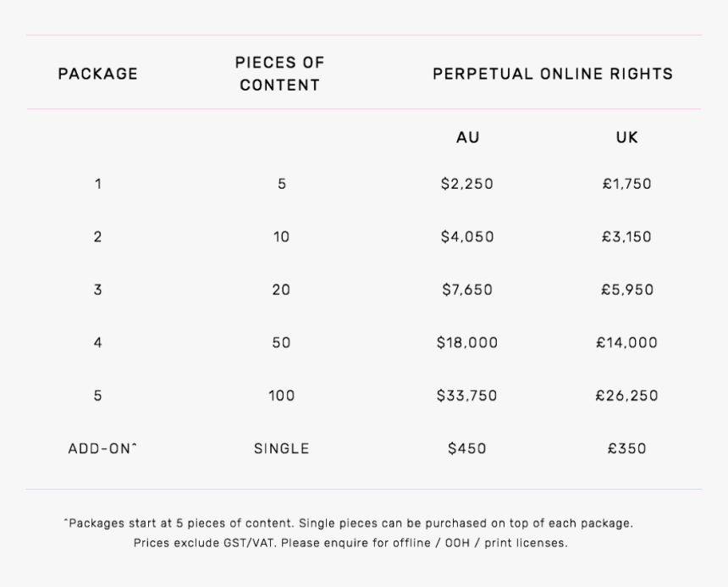Click the $7,650 AU price
The height and width of the screenshot is (587, 728).
coord(467,290)
